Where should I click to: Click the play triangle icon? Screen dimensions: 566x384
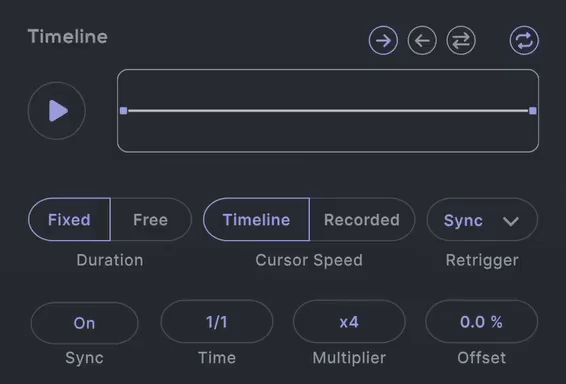coord(58,110)
